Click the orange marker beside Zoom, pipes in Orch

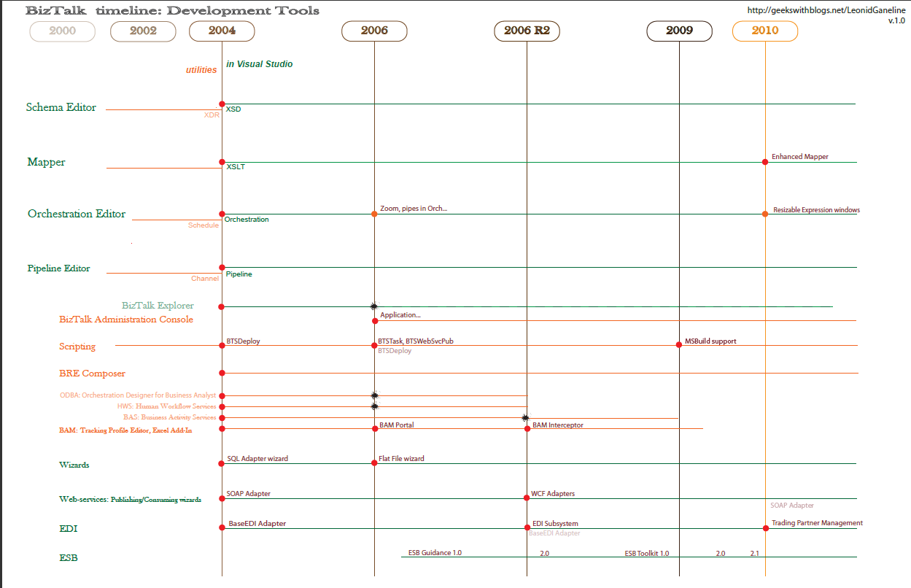pos(374,214)
